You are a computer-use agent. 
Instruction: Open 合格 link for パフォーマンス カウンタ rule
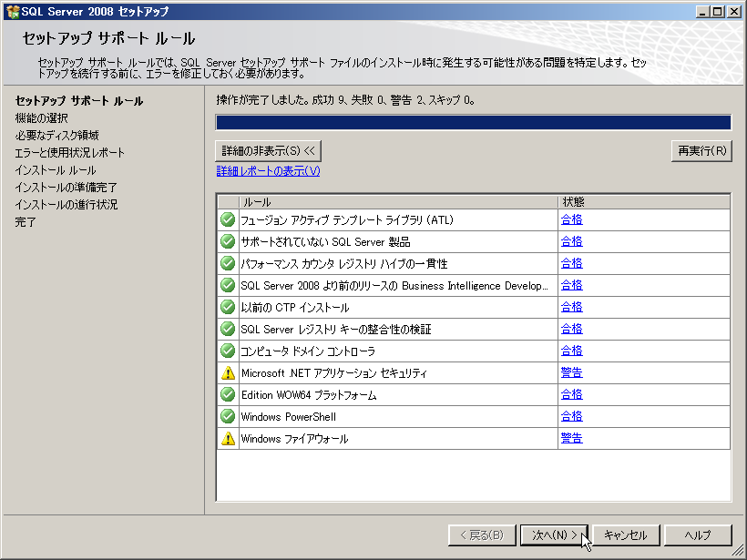[x=572, y=263]
